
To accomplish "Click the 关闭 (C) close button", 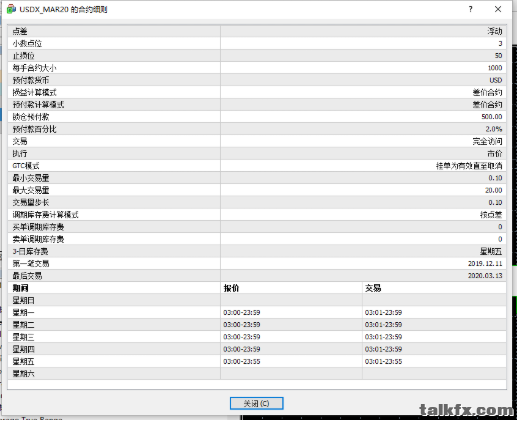I will pos(256,403).
